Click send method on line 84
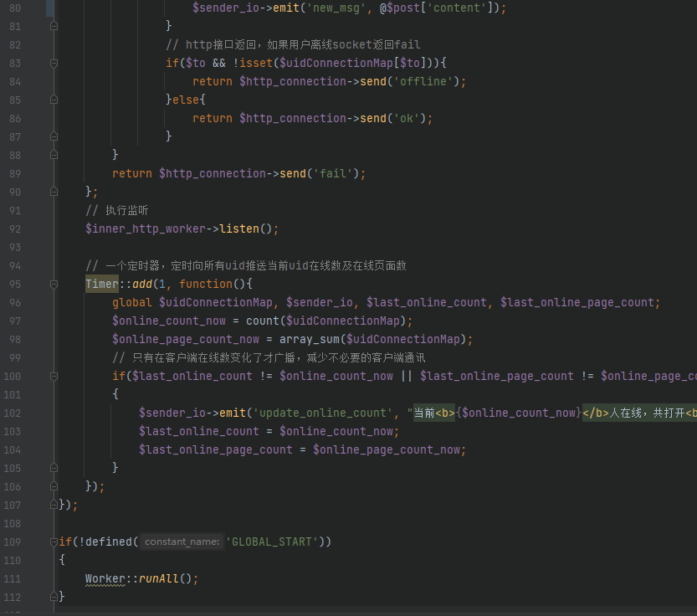Screen dimensions: 697x616 (x=373, y=81)
